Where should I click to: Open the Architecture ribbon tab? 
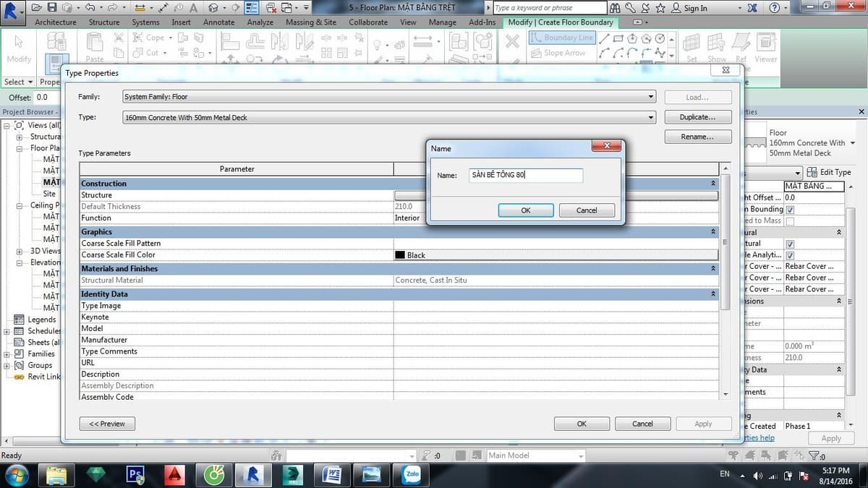56,22
